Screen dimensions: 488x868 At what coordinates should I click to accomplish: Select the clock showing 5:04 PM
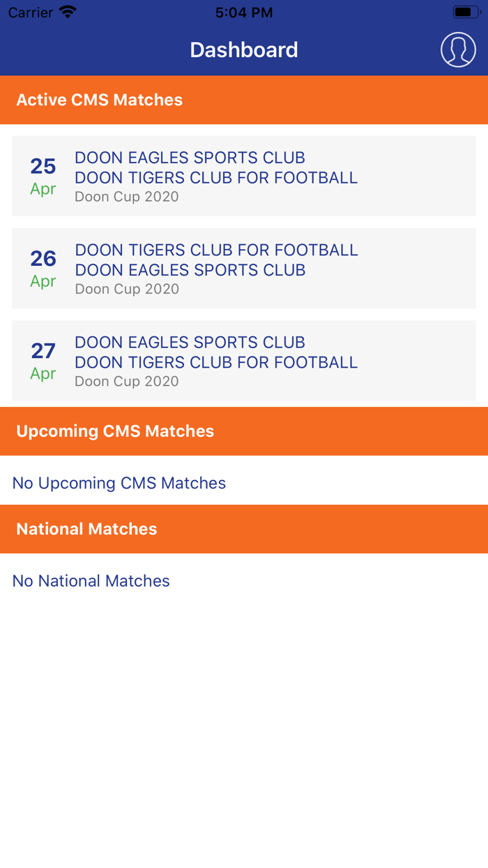click(x=243, y=11)
